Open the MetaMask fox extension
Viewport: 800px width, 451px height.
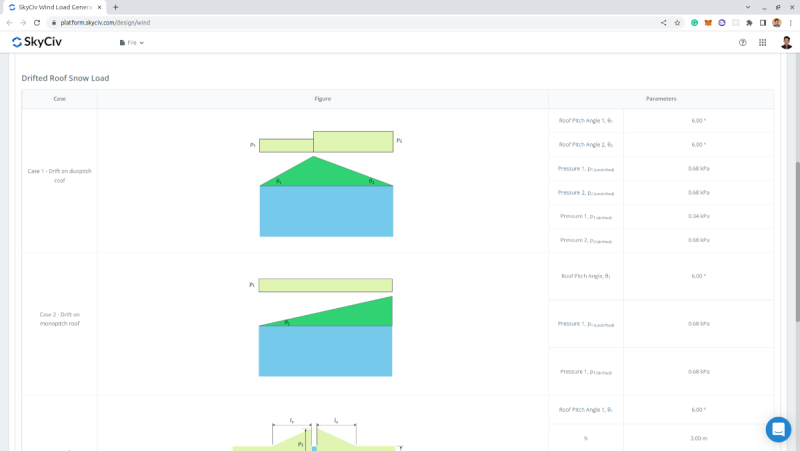pyautogui.click(x=708, y=22)
